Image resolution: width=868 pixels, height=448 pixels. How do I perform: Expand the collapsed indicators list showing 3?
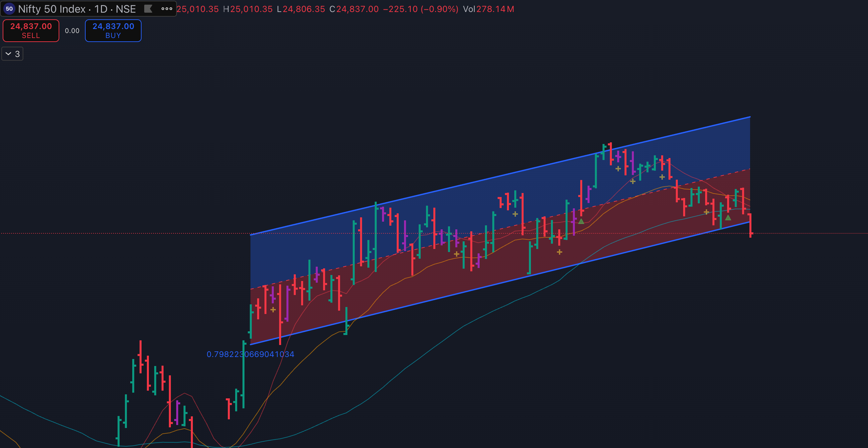point(12,54)
